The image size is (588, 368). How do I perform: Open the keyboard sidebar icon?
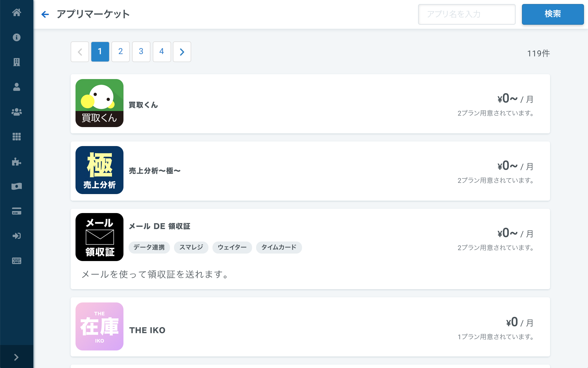[17, 261]
